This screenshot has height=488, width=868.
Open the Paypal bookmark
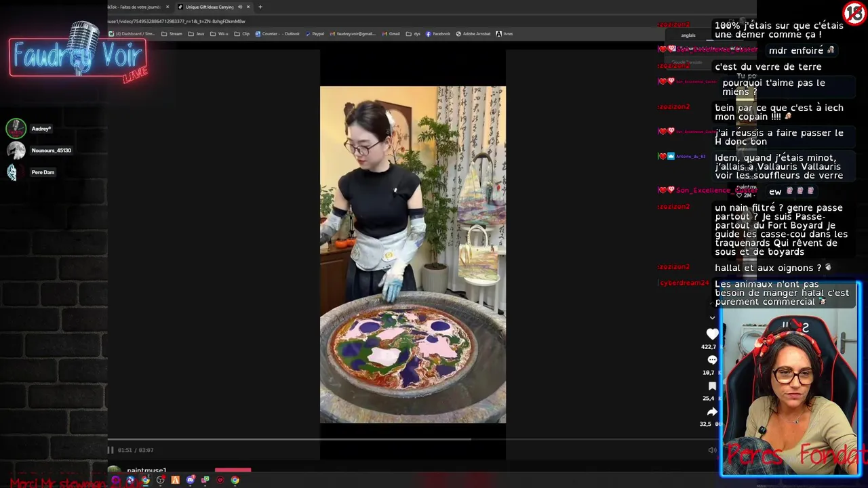(315, 34)
